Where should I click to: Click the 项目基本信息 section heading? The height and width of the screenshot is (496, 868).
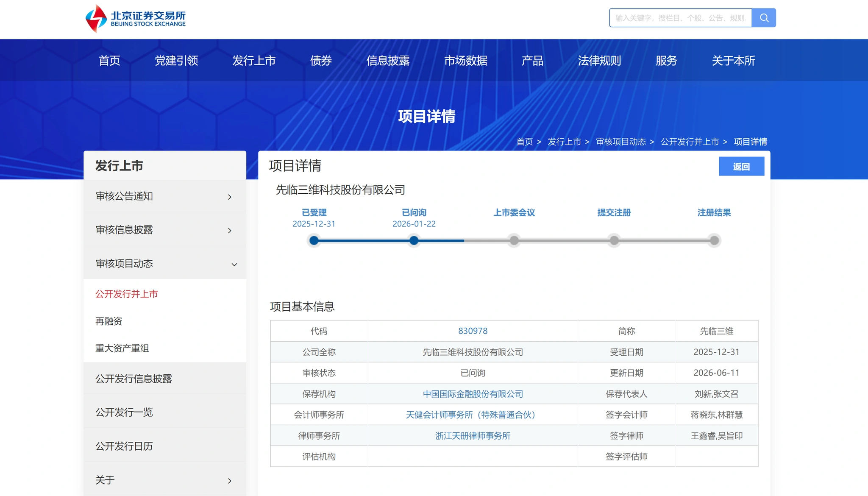click(x=302, y=307)
